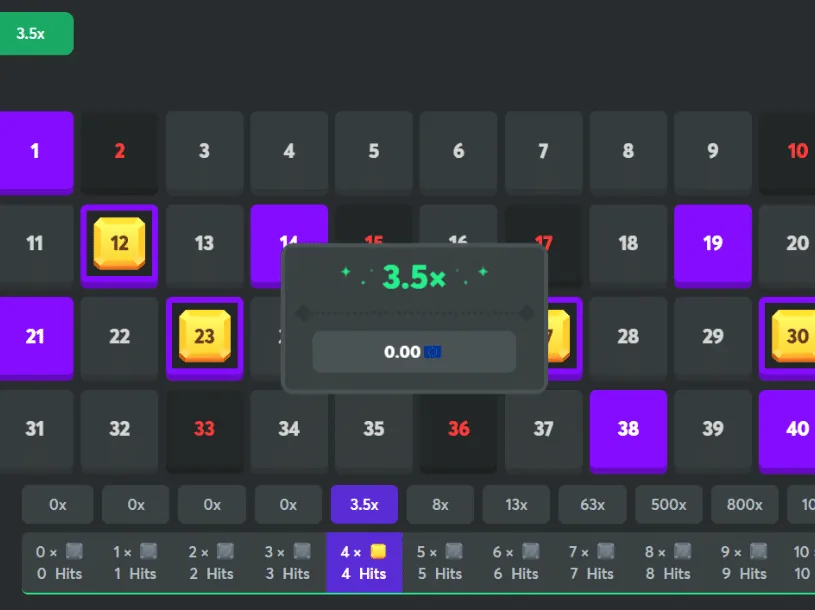This screenshot has width=815, height=610.
Task: Click the '0 Hits' label
Action: pyautogui.click(x=59, y=574)
